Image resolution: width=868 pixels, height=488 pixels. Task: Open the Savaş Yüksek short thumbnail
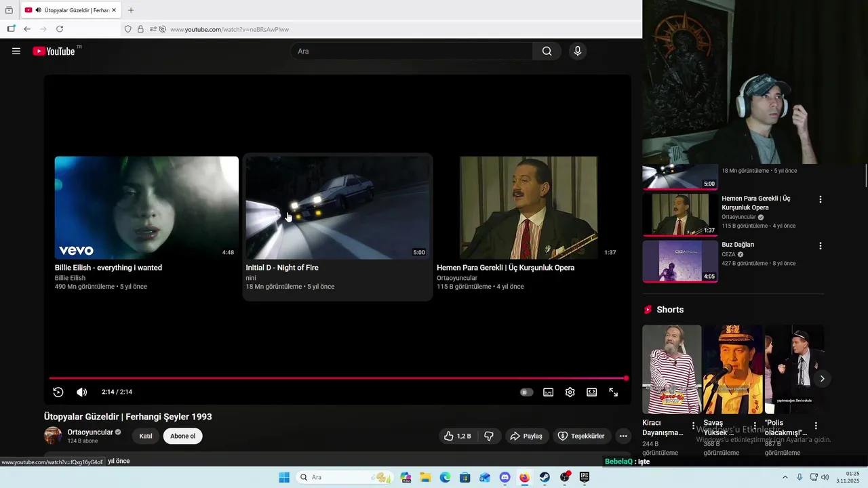733,369
